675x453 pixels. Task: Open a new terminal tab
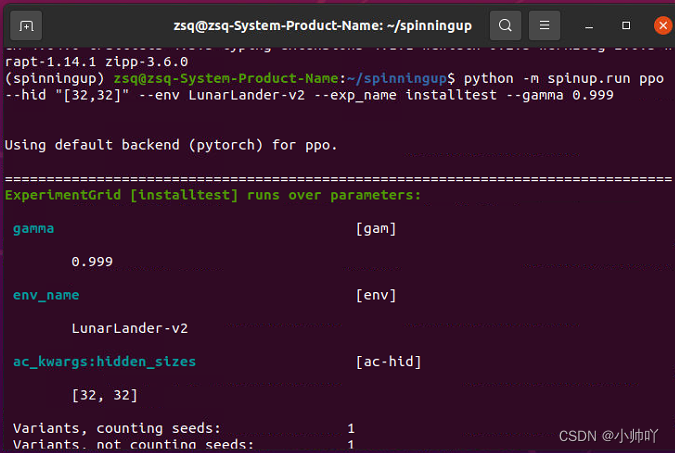tap(26, 26)
